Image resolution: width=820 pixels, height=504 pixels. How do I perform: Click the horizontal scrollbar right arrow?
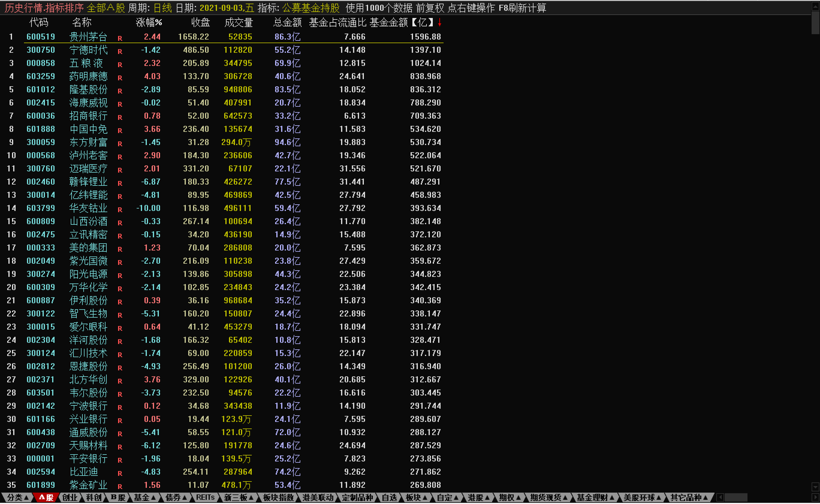(x=815, y=498)
